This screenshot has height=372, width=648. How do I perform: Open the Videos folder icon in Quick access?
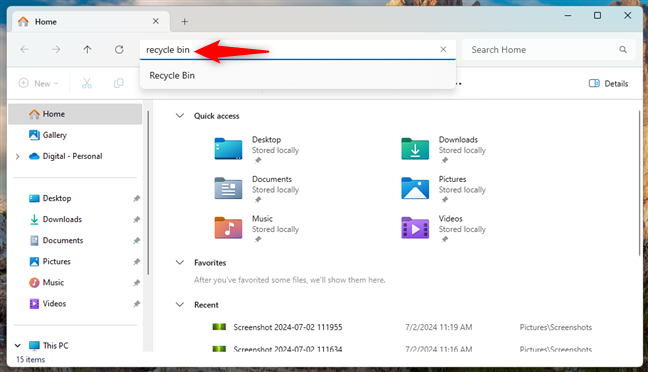pyautogui.click(x=415, y=228)
